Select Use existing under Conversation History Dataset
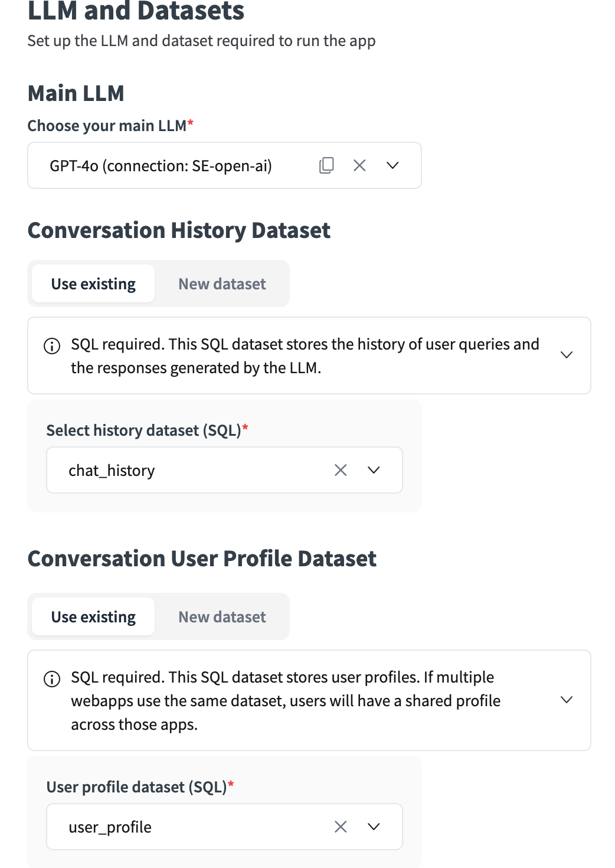Image resolution: width=615 pixels, height=868 pixels. tap(93, 284)
